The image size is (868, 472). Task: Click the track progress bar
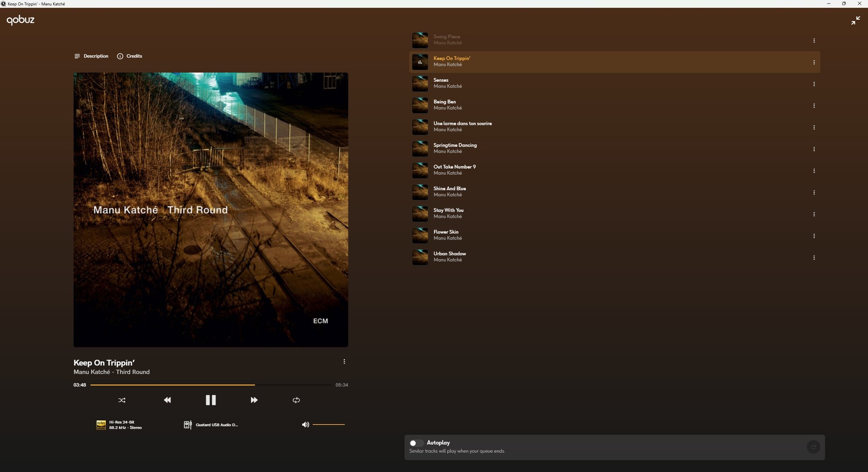(210, 385)
